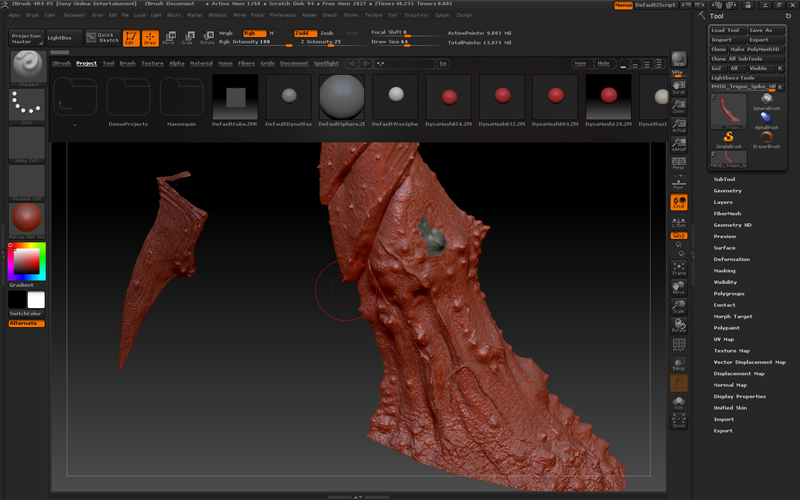The width and height of the screenshot is (800, 500).
Task: Select the SphereBrush tool
Action: [766, 102]
